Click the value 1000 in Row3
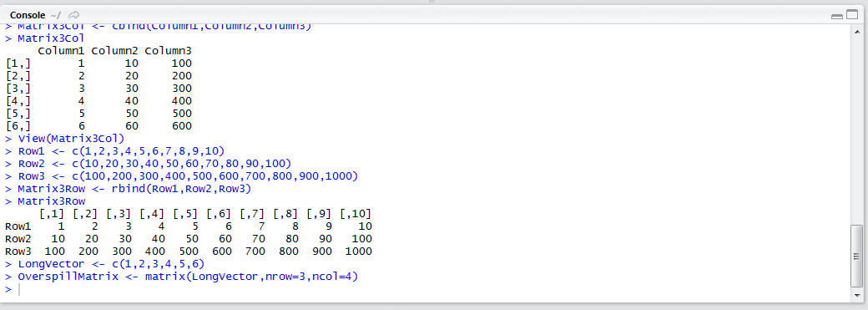The height and width of the screenshot is (310, 868). pyautogui.click(x=358, y=252)
